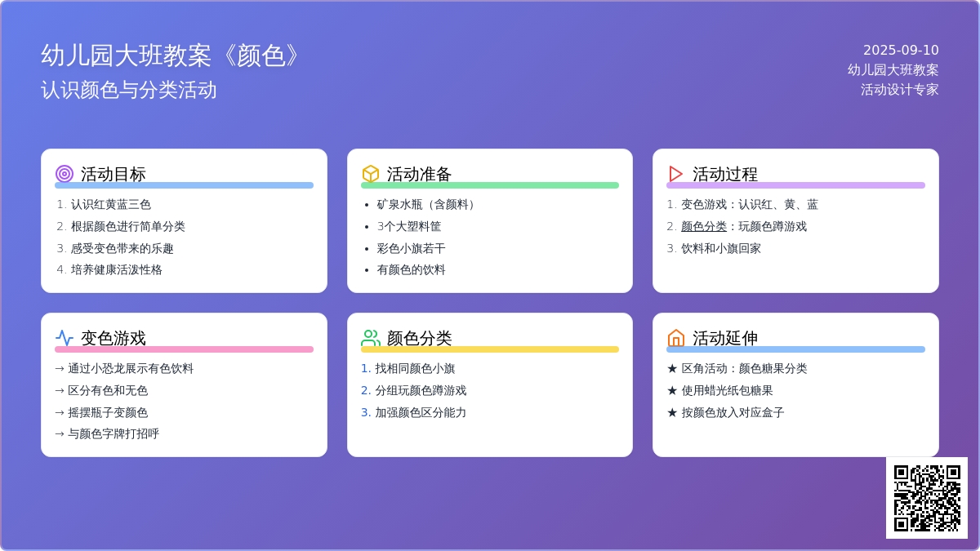The width and height of the screenshot is (980, 551).
Task: Click the 活动延伸 card heading
Action: 725,338
